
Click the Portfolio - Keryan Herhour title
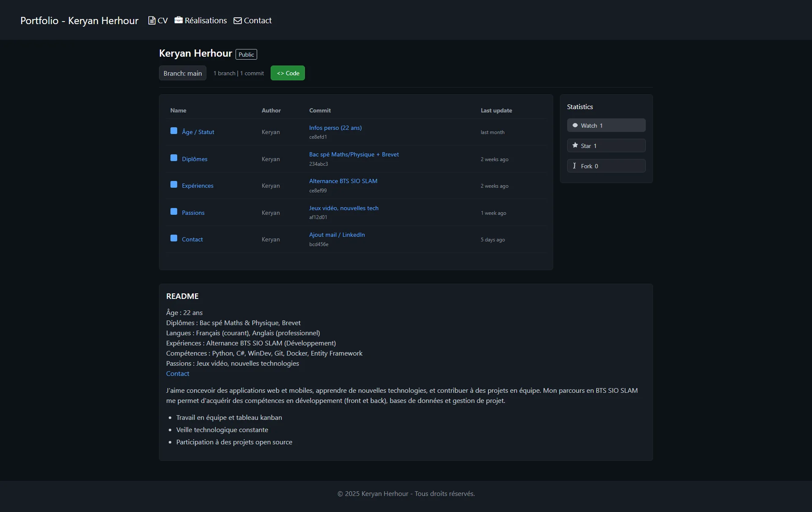79,20
